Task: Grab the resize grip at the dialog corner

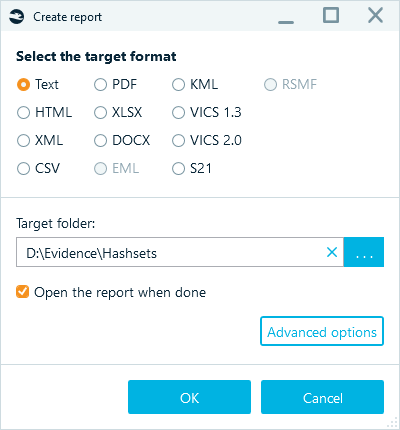Action: (x=392, y=422)
